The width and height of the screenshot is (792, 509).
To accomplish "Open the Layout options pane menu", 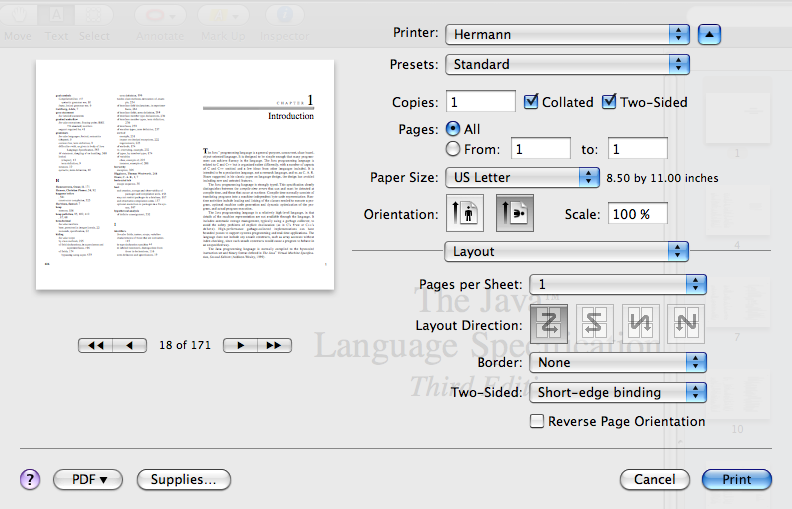I will click(x=567, y=251).
